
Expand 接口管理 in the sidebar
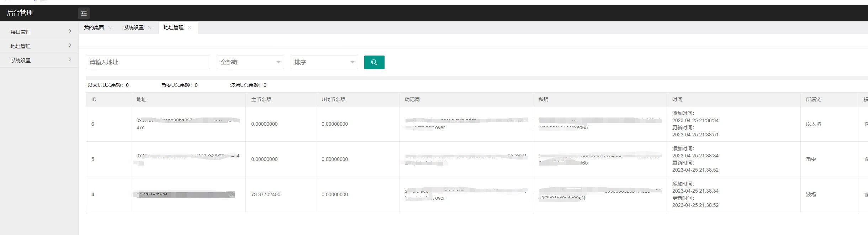point(39,32)
